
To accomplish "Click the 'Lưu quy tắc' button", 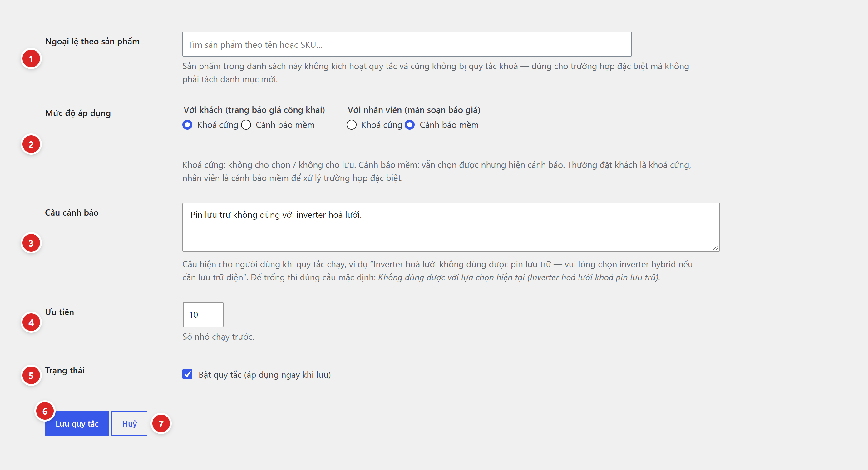I will pyautogui.click(x=77, y=423).
